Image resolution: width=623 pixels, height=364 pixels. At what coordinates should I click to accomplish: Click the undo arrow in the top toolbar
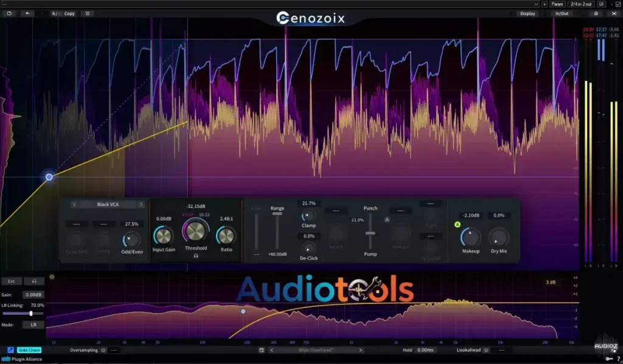click(x=28, y=13)
